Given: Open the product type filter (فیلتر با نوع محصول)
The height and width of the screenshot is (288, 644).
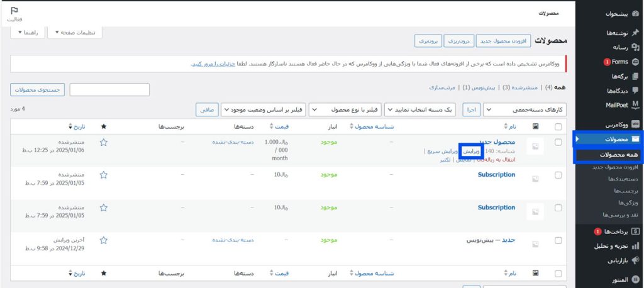Looking at the screenshot, I should [x=345, y=109].
